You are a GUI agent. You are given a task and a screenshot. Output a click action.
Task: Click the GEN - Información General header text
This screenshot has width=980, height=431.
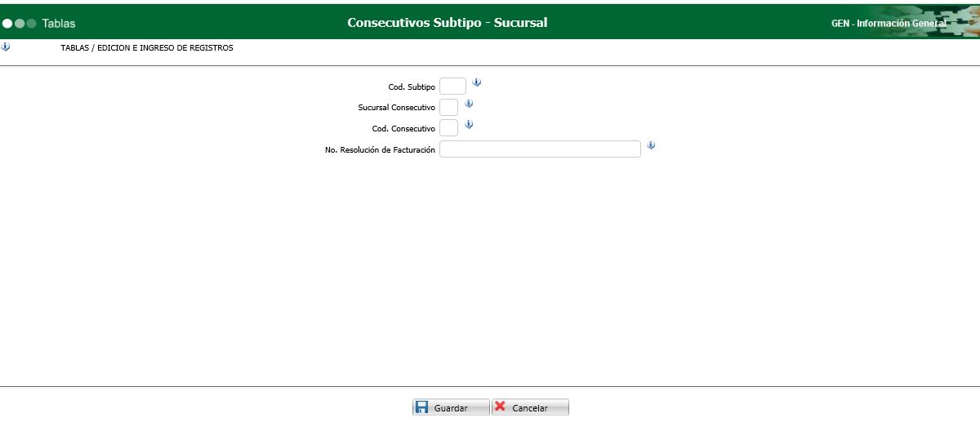coord(889,24)
